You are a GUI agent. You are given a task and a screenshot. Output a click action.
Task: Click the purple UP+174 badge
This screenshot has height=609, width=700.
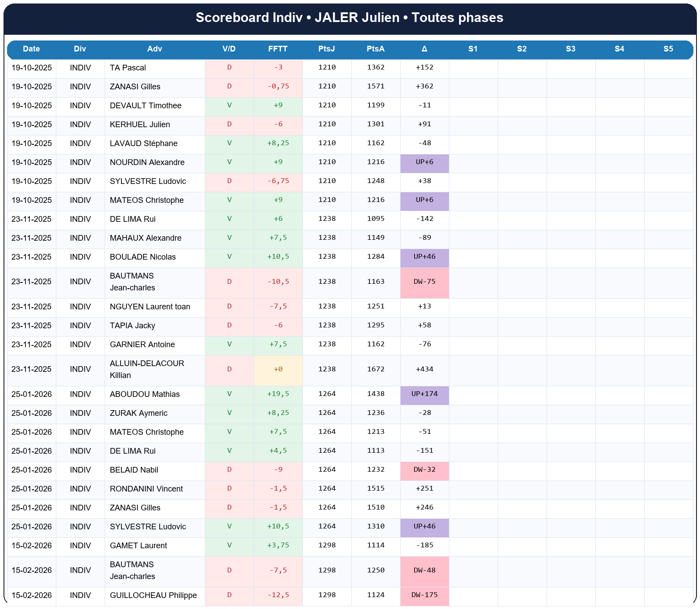424,394
